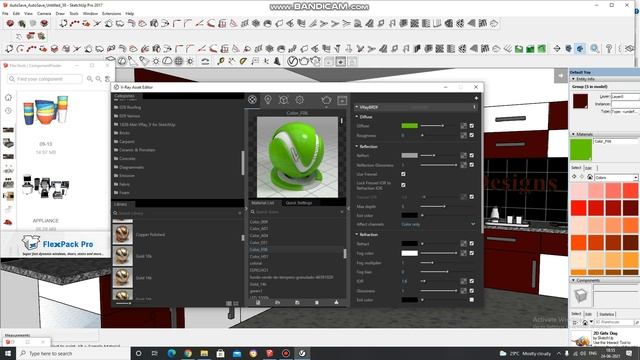Click the V-Ray teapot render icon in SketchUp toolbar

click(304, 62)
